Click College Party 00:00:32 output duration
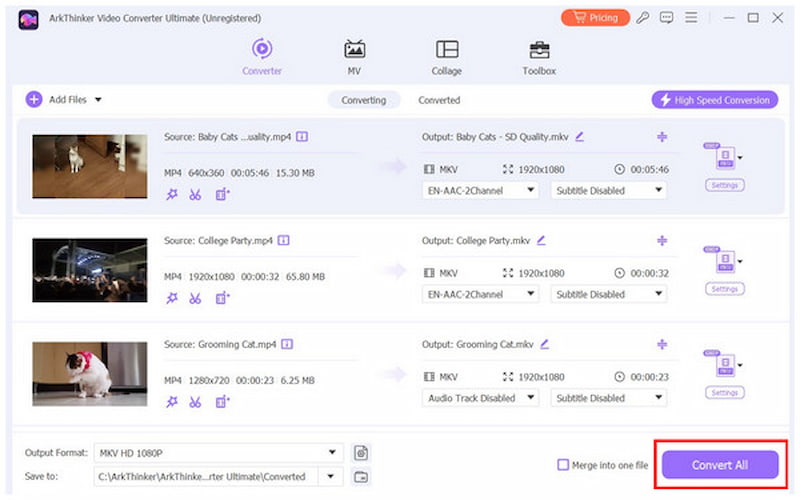The image size is (800, 500). pos(649,273)
